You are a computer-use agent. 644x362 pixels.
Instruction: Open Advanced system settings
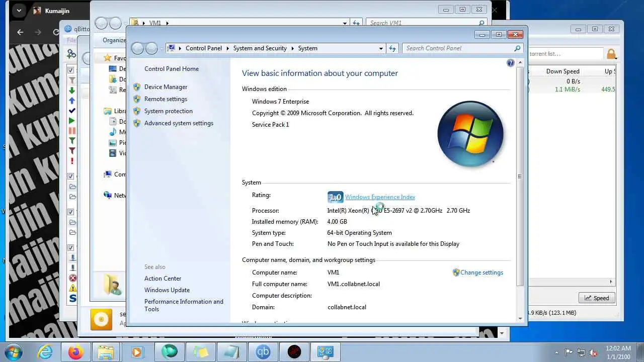[x=179, y=123]
